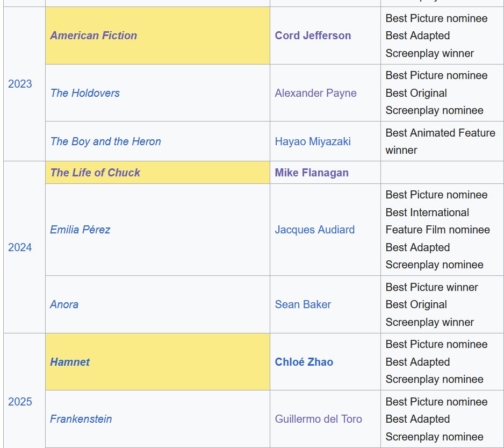Click the Guillermo del Toro link

[x=318, y=419]
